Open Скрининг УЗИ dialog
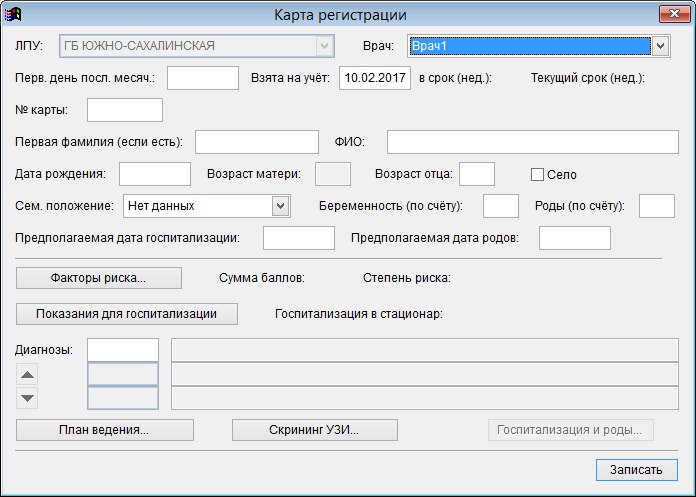The width and height of the screenshot is (696, 497). (315, 430)
